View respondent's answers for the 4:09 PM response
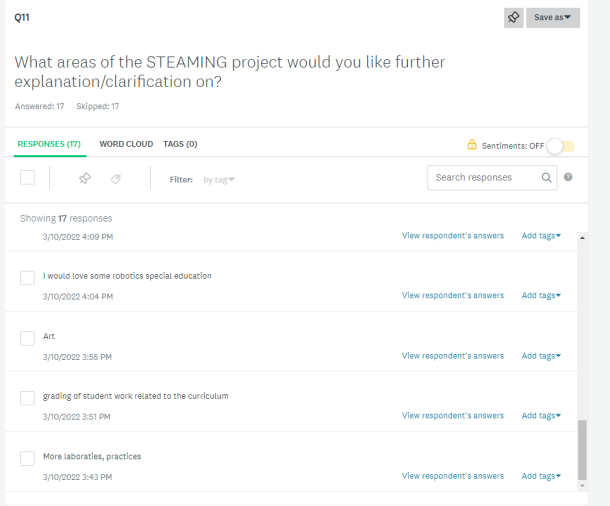The image size is (610, 506). coord(453,236)
